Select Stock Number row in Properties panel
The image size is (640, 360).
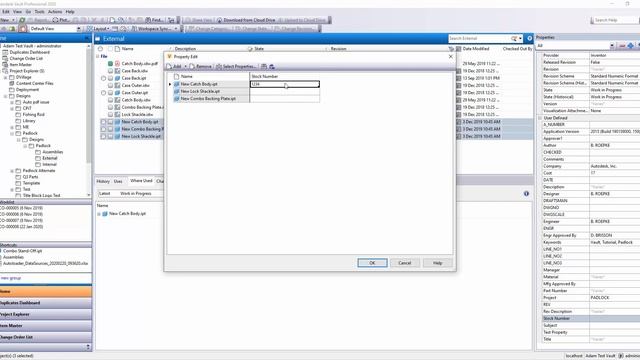(x=591, y=318)
